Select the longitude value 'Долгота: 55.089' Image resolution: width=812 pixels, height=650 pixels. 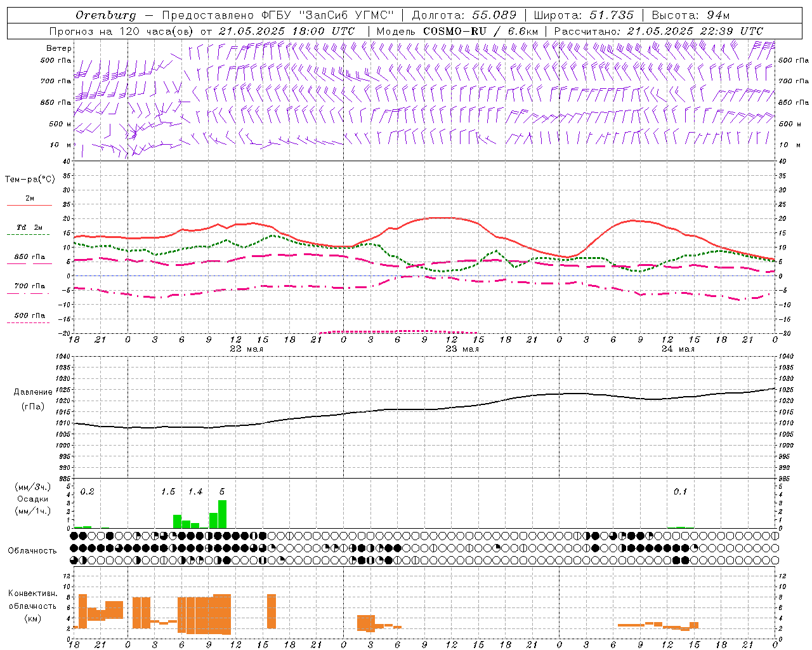(x=464, y=15)
